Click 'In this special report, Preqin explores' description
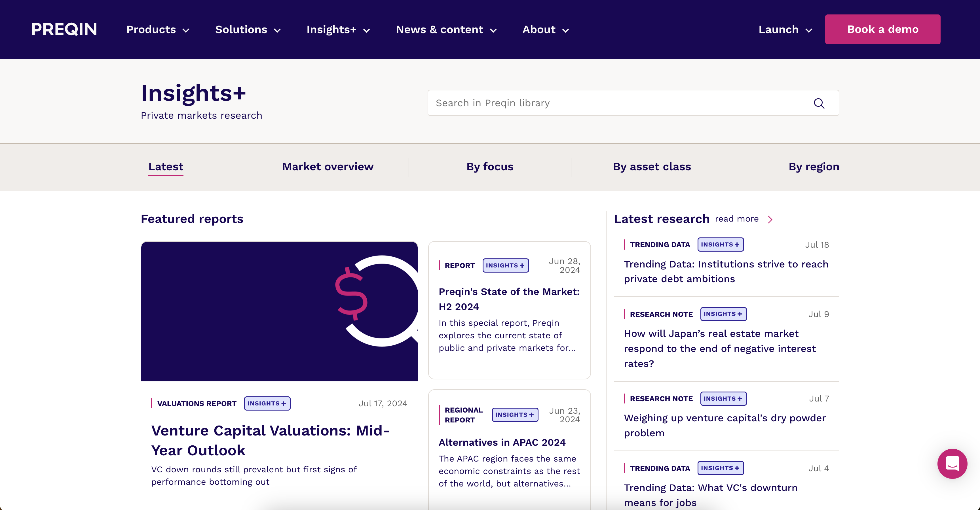 507,335
